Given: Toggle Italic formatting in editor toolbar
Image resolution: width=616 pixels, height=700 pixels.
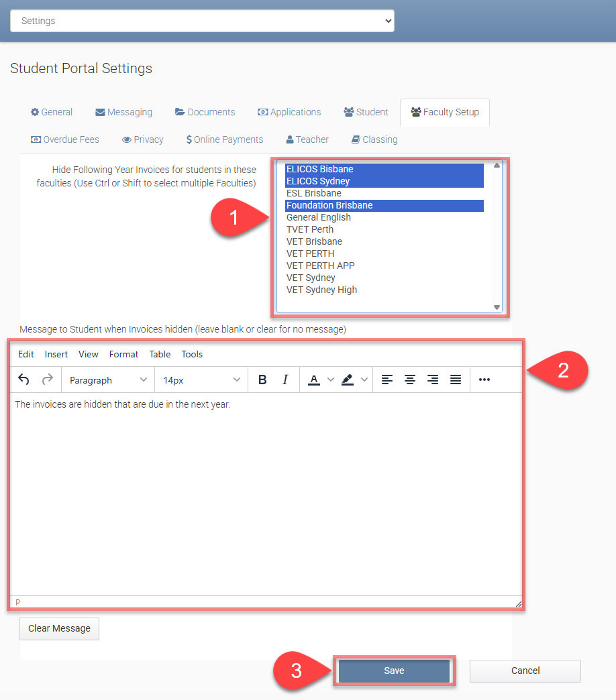Looking at the screenshot, I should tap(285, 380).
